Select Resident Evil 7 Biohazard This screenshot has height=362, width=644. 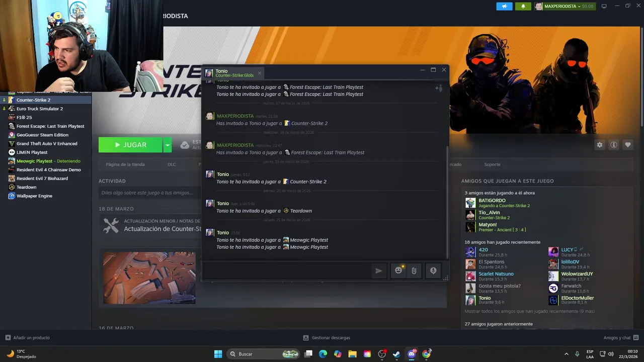(x=46, y=178)
